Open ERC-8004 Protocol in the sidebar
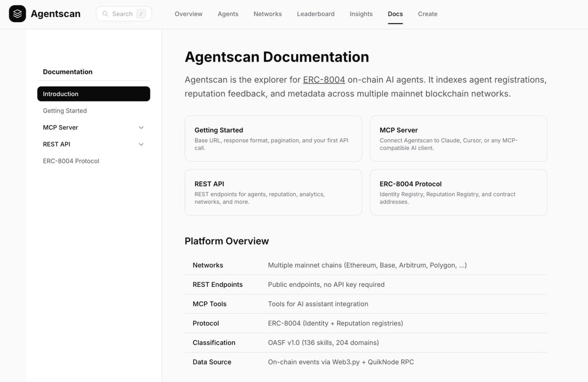The image size is (588, 382). 71,161
